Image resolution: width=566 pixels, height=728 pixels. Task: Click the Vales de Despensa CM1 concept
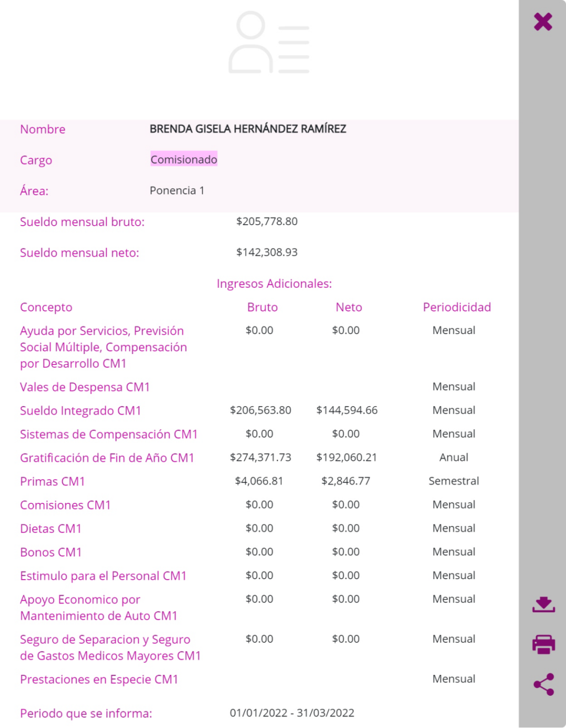tap(85, 387)
